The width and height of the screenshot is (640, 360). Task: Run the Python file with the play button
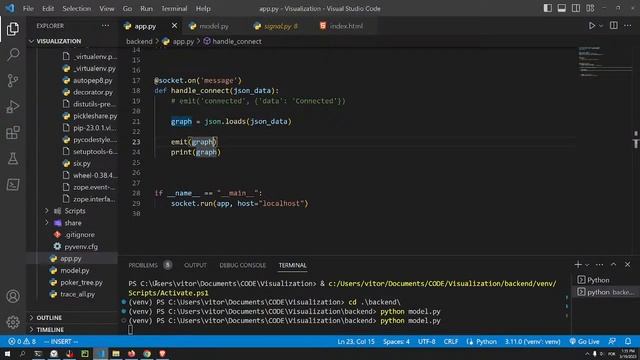[x=591, y=26]
